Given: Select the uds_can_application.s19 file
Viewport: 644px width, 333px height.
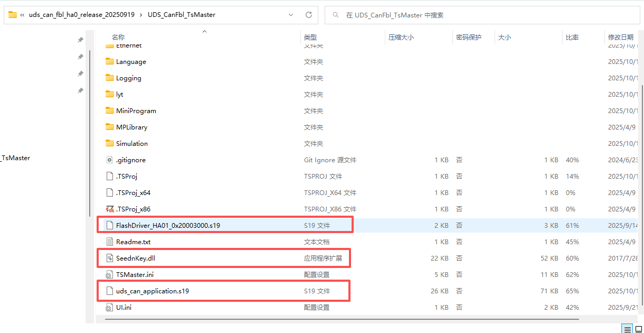Looking at the screenshot, I should point(152,291).
